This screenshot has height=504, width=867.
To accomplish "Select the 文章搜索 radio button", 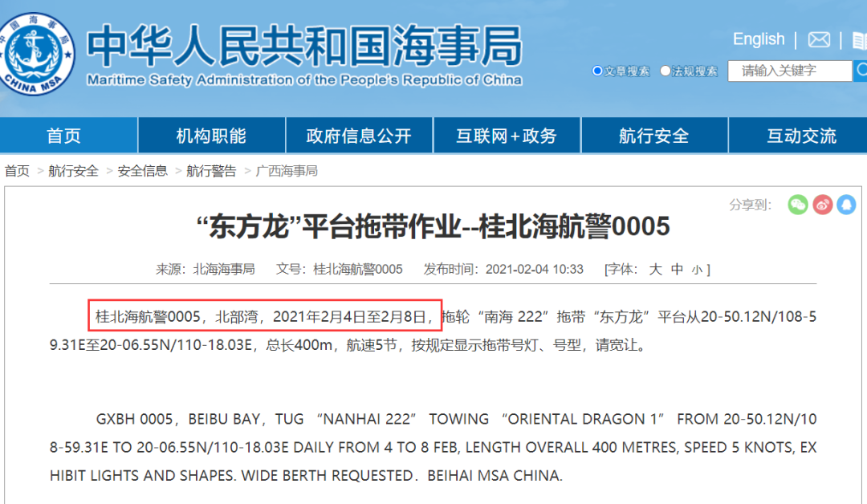I will click(597, 71).
